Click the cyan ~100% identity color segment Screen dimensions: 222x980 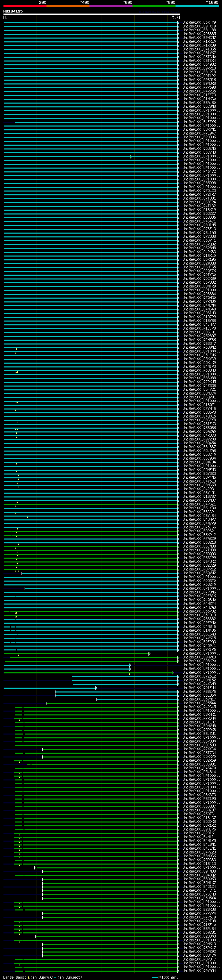tap(197, 6)
